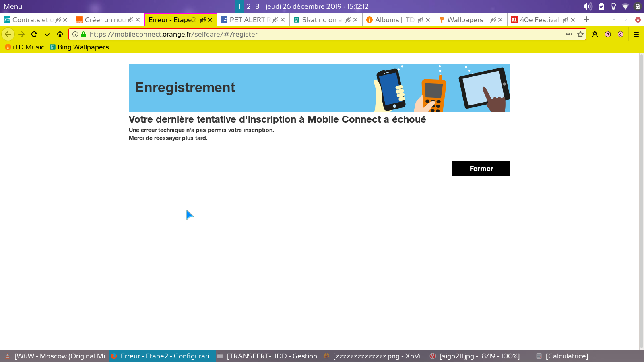Screen dimensions: 644x362
Task: Close the Contrats tab
Action: pos(65,20)
